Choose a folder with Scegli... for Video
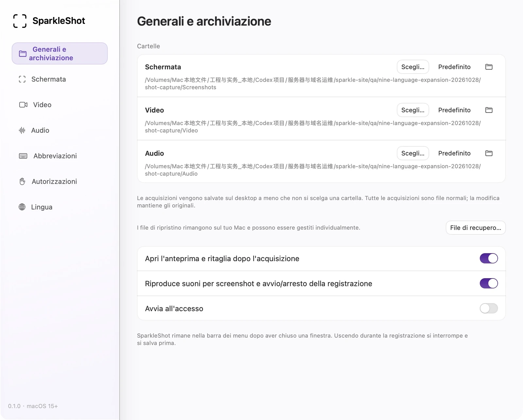 [413, 110]
